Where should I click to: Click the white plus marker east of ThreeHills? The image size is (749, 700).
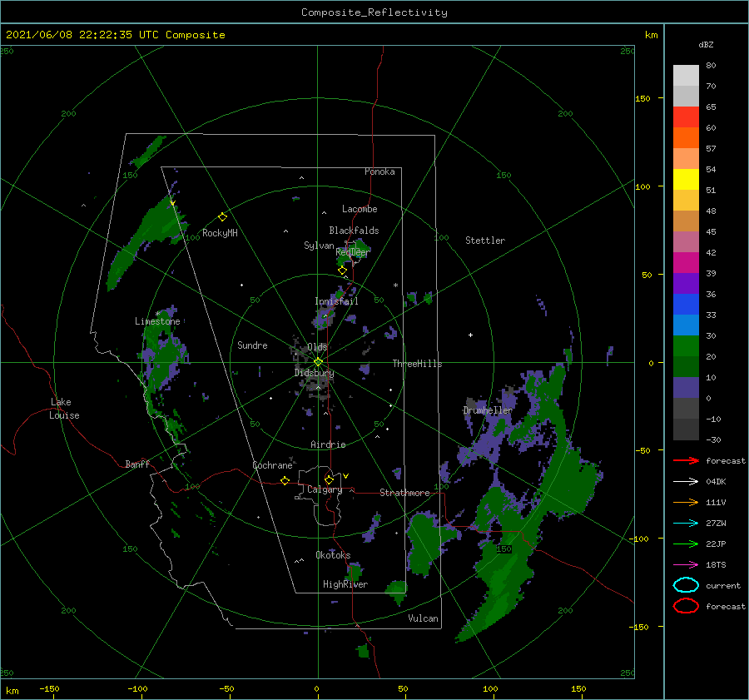point(470,335)
